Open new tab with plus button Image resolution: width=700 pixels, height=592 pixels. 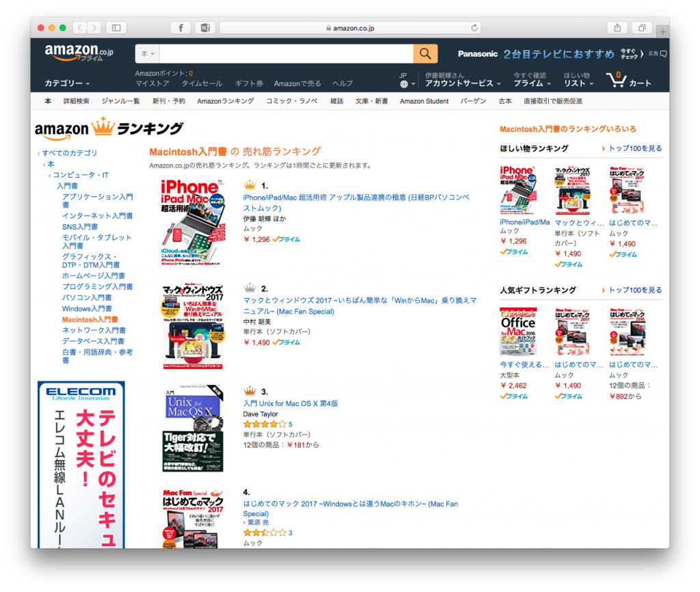click(663, 31)
